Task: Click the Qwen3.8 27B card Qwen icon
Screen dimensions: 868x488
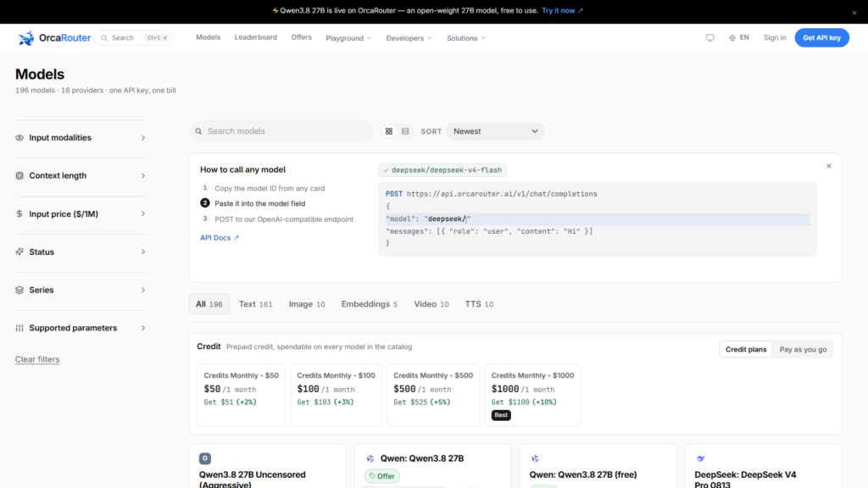Action: (370, 458)
